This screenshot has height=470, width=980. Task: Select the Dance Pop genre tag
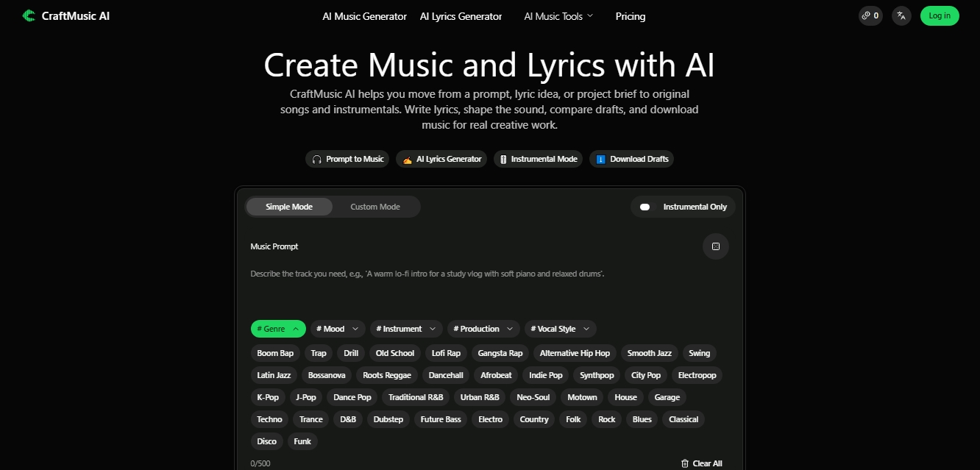click(352, 397)
